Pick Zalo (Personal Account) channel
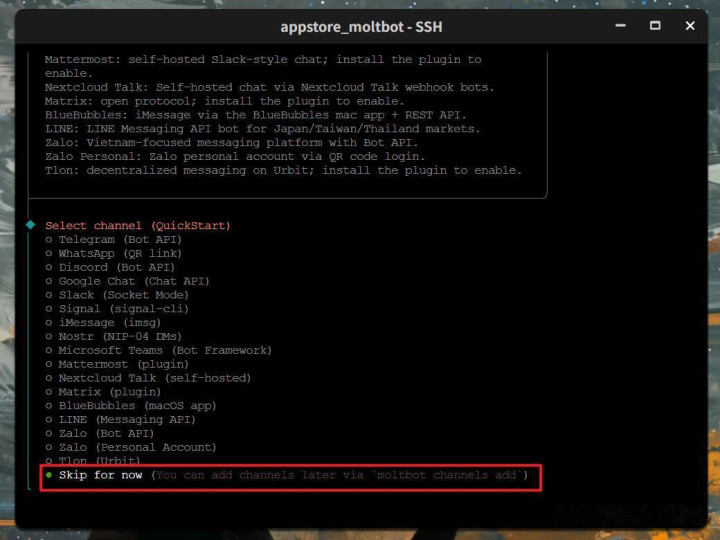Screen dimensions: 720x540 pos(131,447)
